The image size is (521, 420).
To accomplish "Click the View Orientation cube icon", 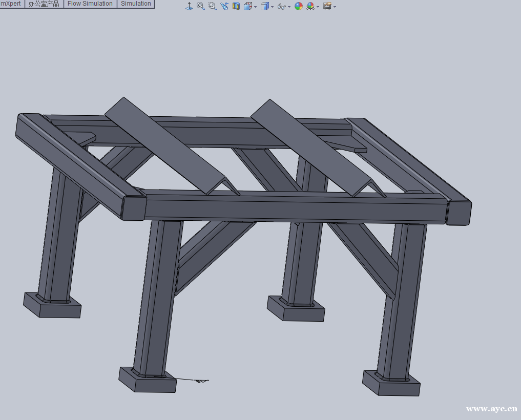I will (247, 7).
